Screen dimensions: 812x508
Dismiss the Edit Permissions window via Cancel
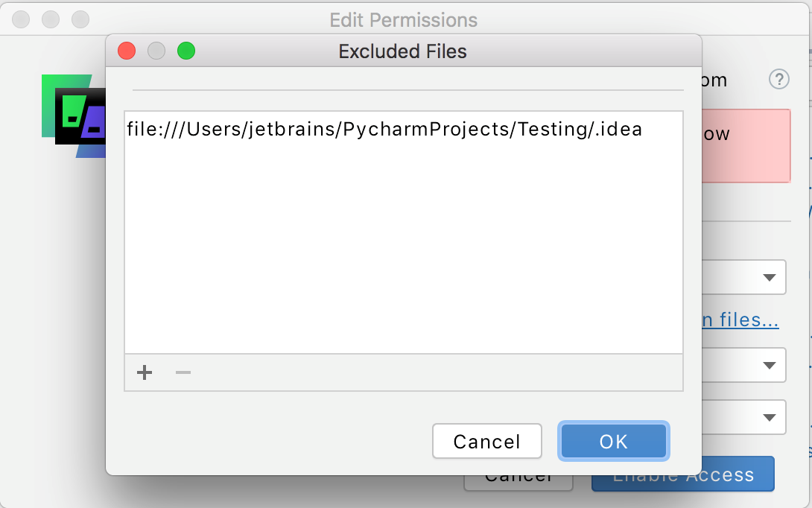pos(518,474)
